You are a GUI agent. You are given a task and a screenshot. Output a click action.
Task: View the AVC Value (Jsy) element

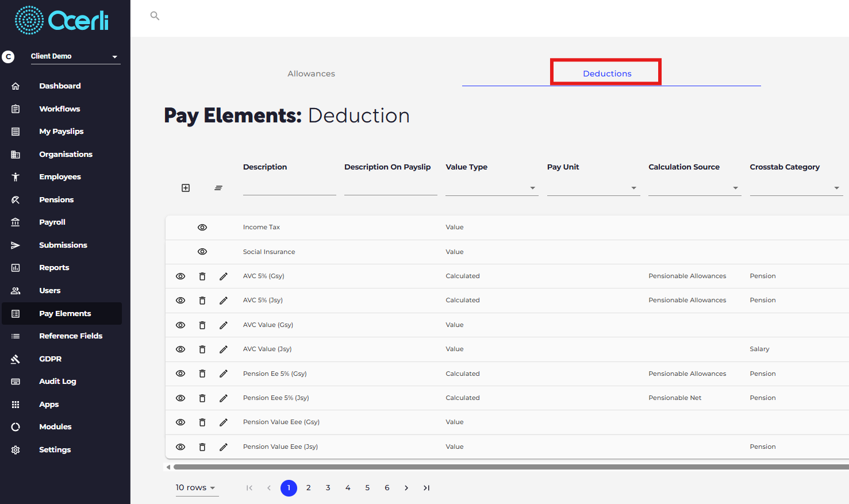180,349
